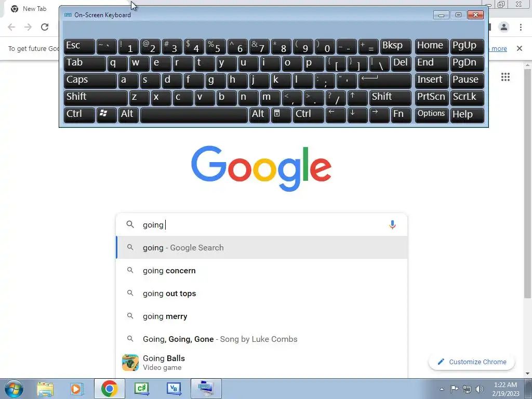
Task: Toggle the right Ctrl key
Action: [x=309, y=115]
